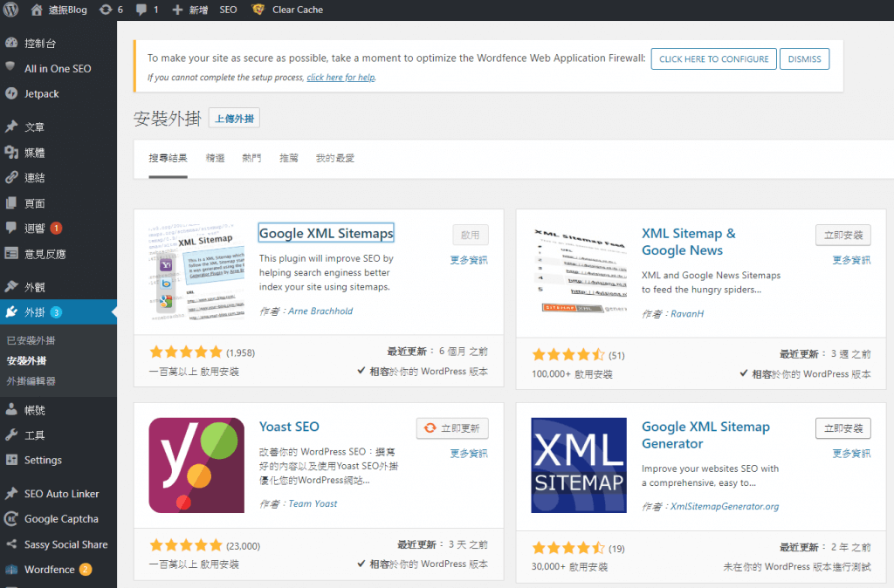Viewport: 894px width, 588px height.
Task: Click the Sassy Social Share icon
Action: click(x=11, y=544)
